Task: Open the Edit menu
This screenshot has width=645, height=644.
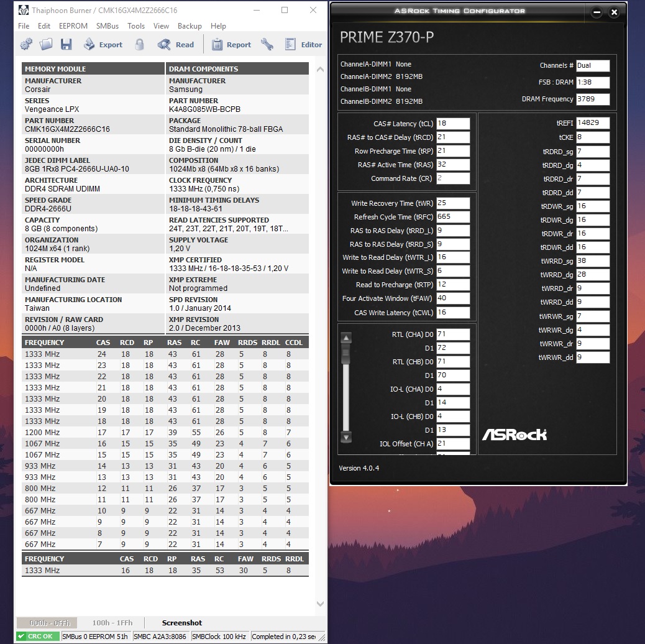Action: coord(44,26)
